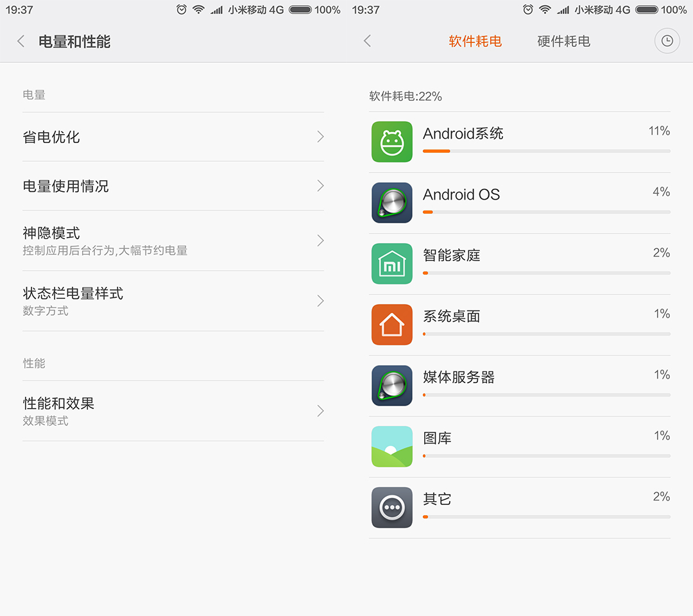Select the 软件耗电 tab
This screenshot has height=616, width=693.
(475, 41)
